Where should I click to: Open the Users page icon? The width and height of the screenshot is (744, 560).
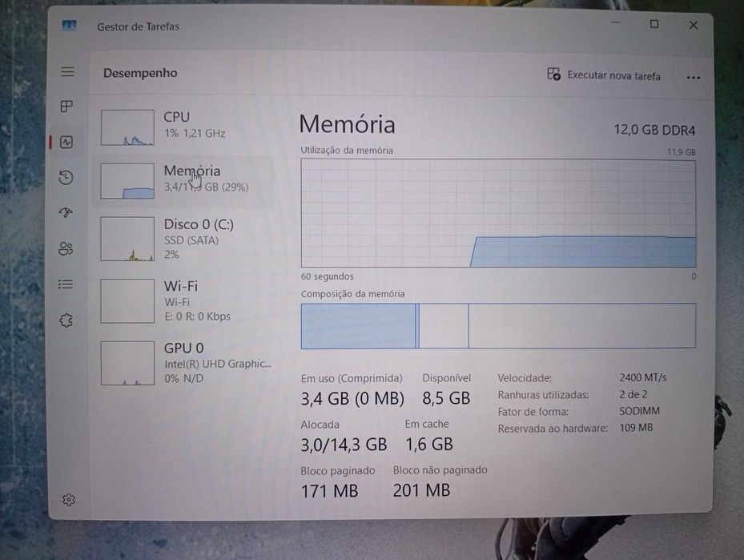click(x=66, y=248)
